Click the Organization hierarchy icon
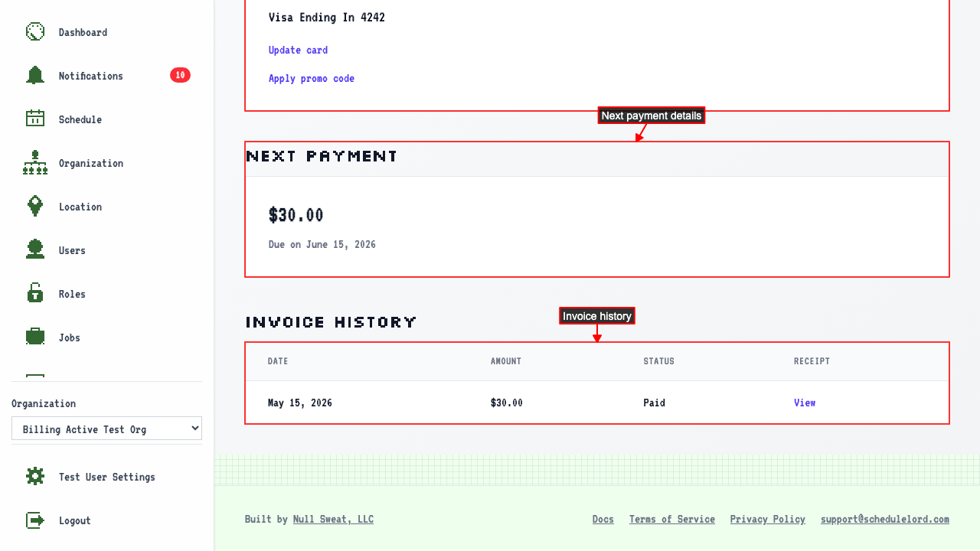The image size is (980, 551). [35, 162]
